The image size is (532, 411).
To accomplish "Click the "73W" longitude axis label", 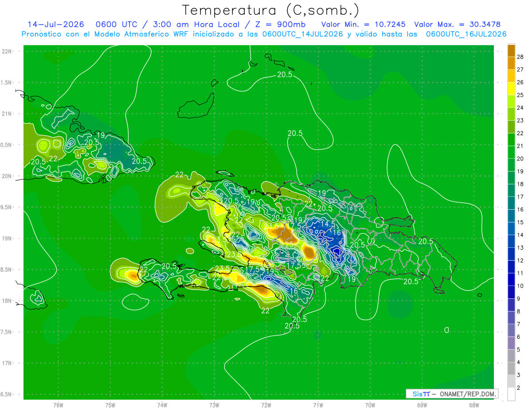I will click(214, 405).
